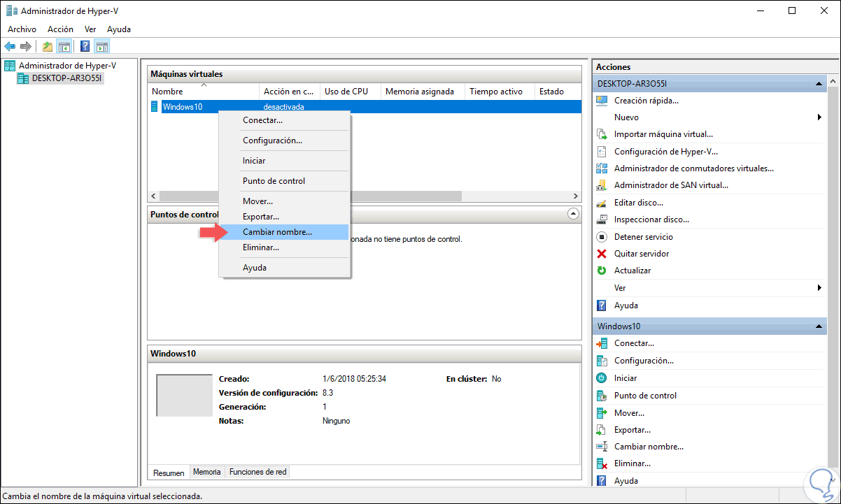Expand the Ver submenu arrow in Acciones
The image size is (841, 504).
pos(819,288)
